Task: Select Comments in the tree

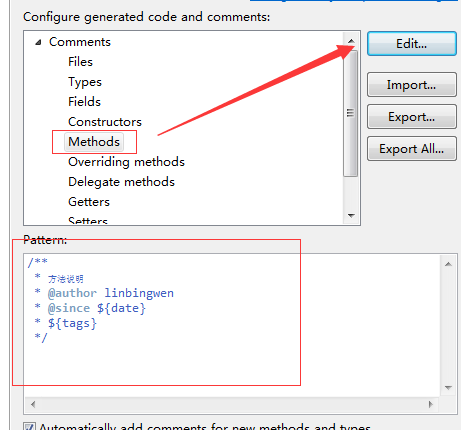Action: coord(80,42)
